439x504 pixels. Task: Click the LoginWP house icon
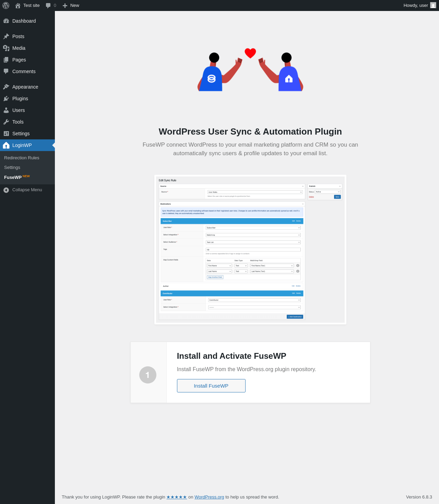click(x=6, y=145)
